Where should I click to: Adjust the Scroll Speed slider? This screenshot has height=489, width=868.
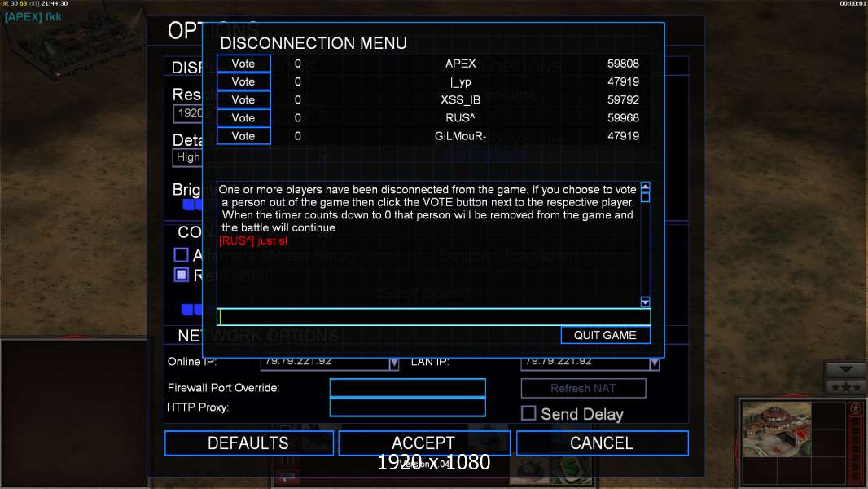pos(191,310)
